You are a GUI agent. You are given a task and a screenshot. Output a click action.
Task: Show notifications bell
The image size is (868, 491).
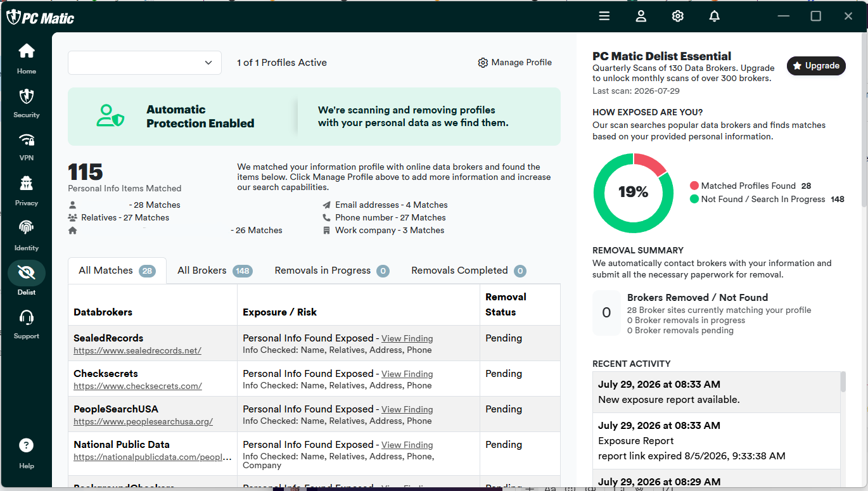715,16
